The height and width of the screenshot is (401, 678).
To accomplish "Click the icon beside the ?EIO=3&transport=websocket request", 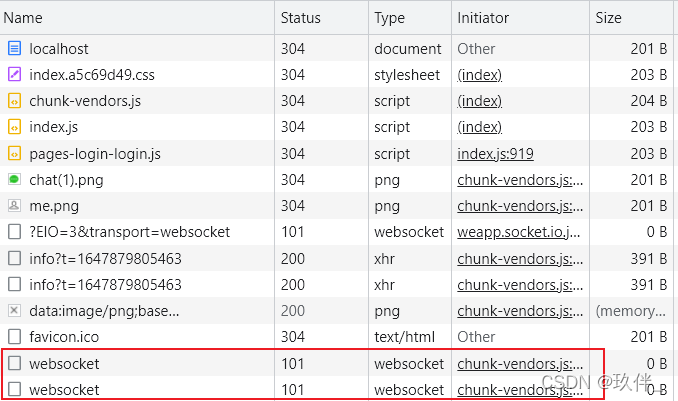I will click(14, 231).
